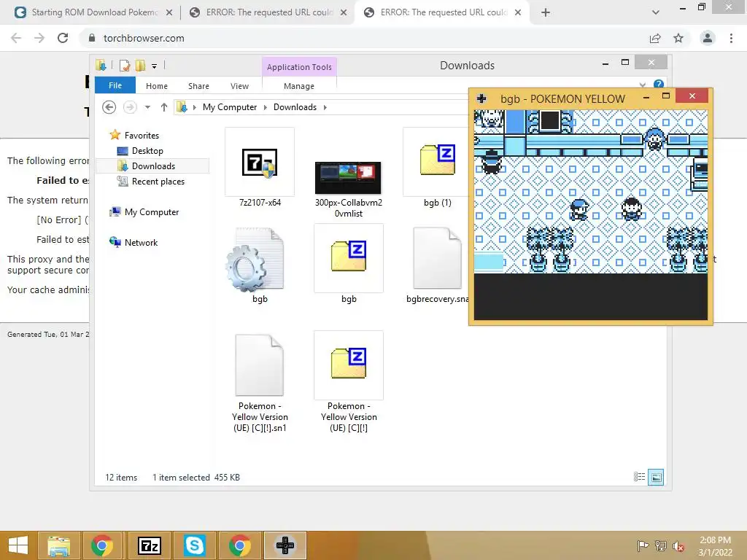
Task: Expand the My Computer breadcrumb arrow
Action: (x=266, y=108)
